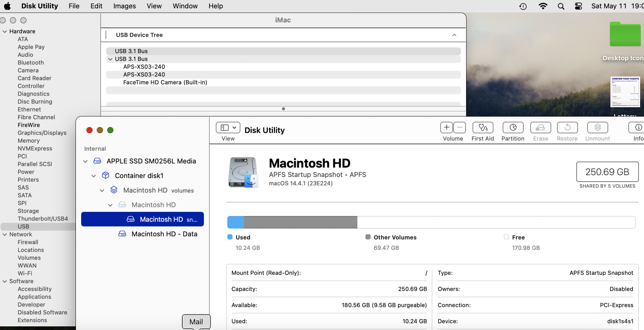Click the Used legend color swatch

coord(230,237)
